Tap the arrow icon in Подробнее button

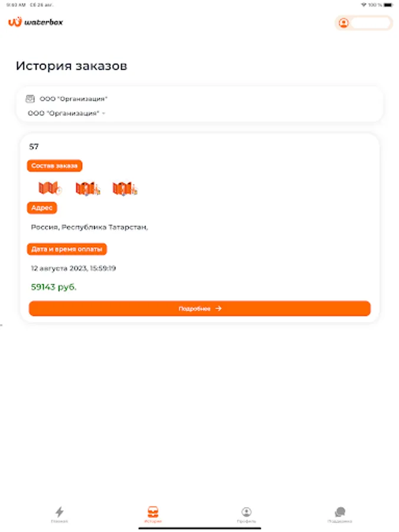click(x=219, y=309)
